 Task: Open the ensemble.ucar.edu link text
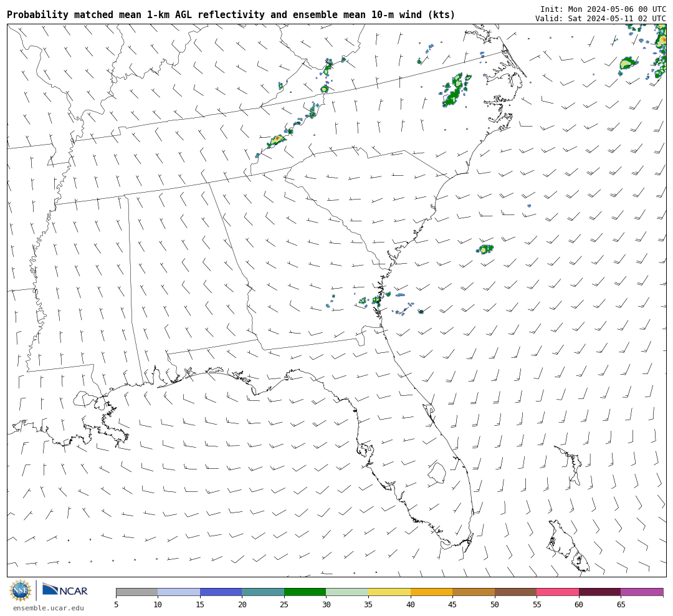[x=49, y=608]
